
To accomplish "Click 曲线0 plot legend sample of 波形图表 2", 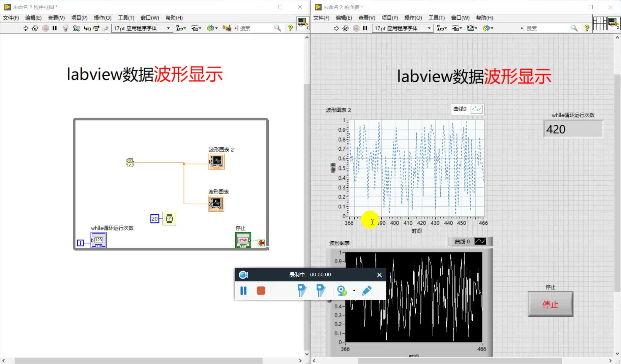I will point(477,109).
